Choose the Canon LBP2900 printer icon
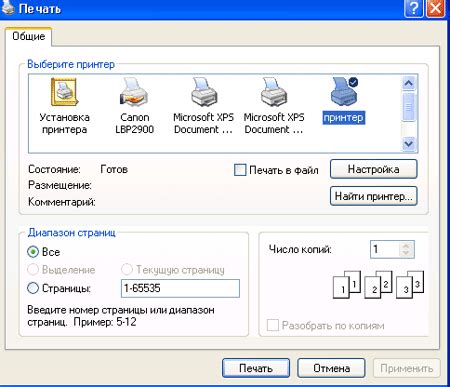 point(134,92)
